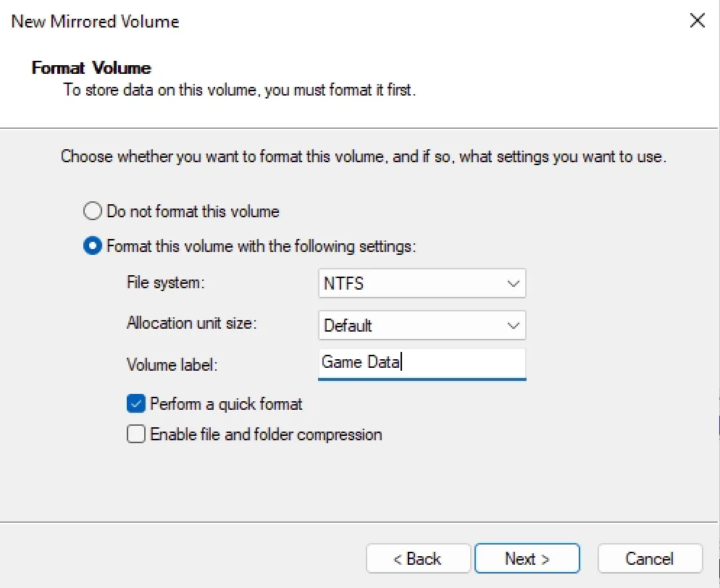Click inside the Volume label text field

coord(422,362)
